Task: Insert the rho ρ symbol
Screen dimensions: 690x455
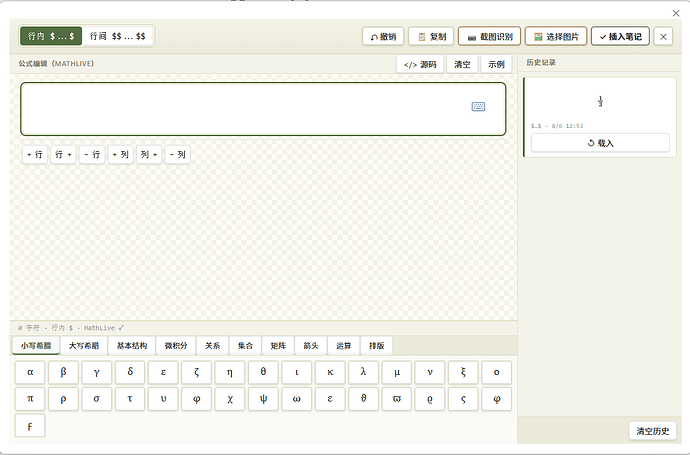Action: coord(63,399)
